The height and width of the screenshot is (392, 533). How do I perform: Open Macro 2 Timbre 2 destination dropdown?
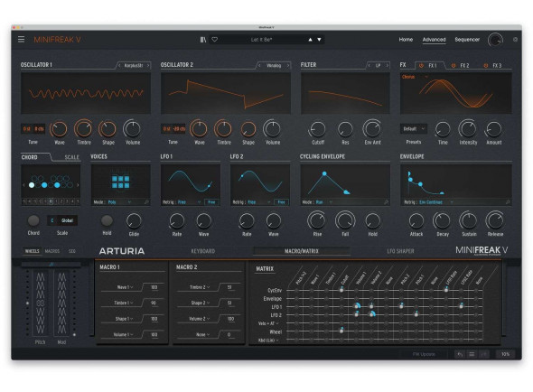tap(199, 287)
